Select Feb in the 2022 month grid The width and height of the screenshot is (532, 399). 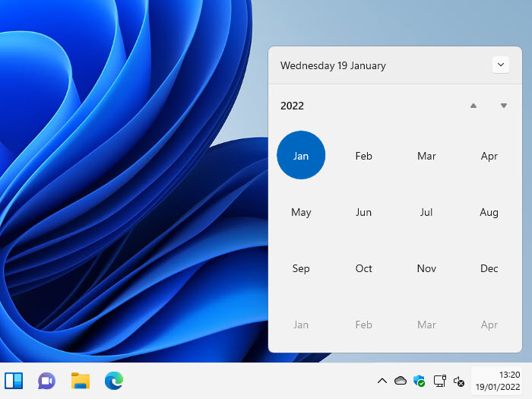pos(364,156)
